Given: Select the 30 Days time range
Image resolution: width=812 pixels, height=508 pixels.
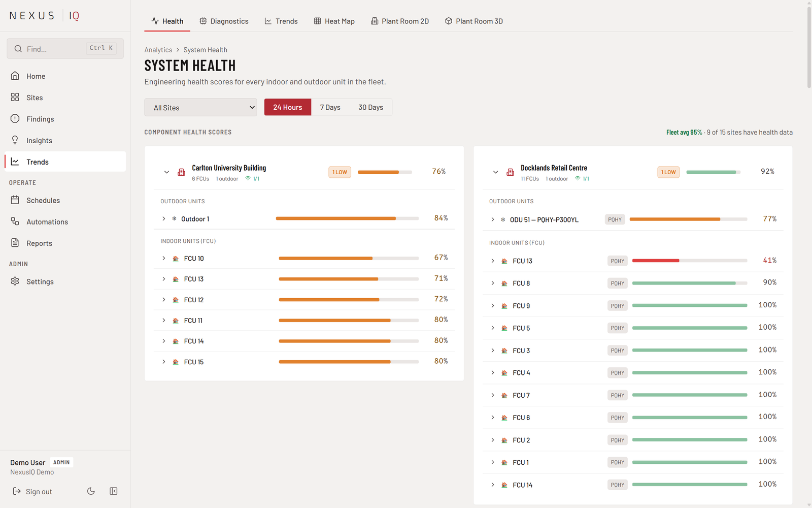Looking at the screenshot, I should [x=370, y=107].
